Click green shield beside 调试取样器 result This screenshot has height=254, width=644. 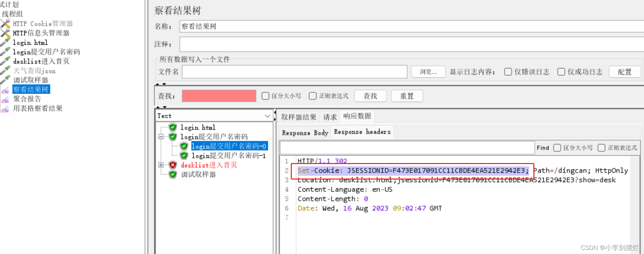tap(173, 174)
